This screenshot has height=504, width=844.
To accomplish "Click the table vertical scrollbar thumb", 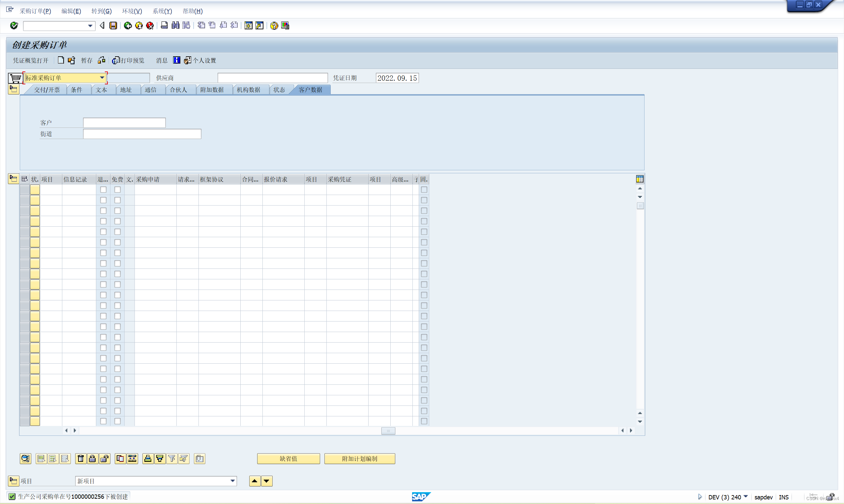I will coord(640,206).
